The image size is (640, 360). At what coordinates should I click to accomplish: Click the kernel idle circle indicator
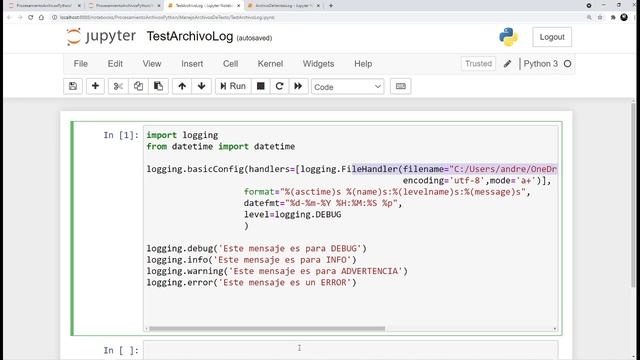point(567,64)
